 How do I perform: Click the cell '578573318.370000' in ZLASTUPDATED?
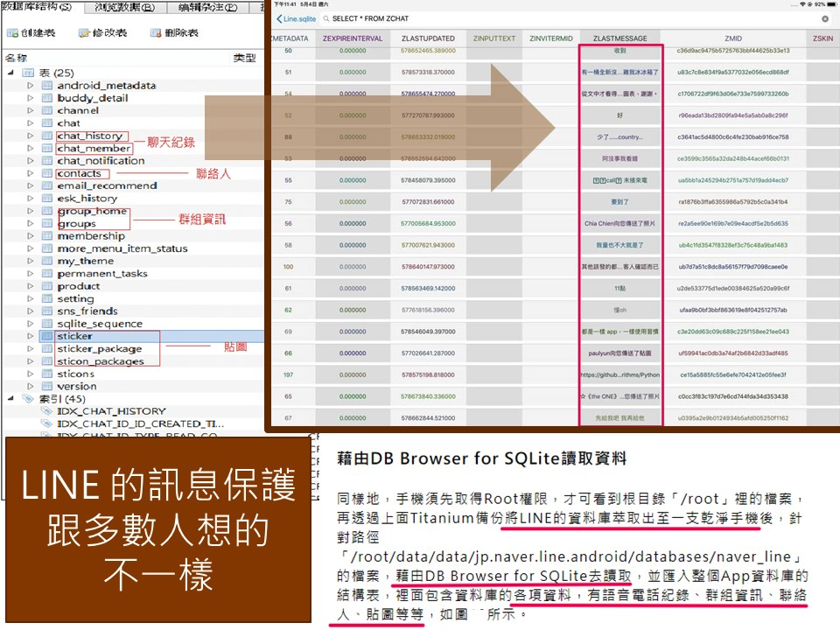click(x=428, y=73)
